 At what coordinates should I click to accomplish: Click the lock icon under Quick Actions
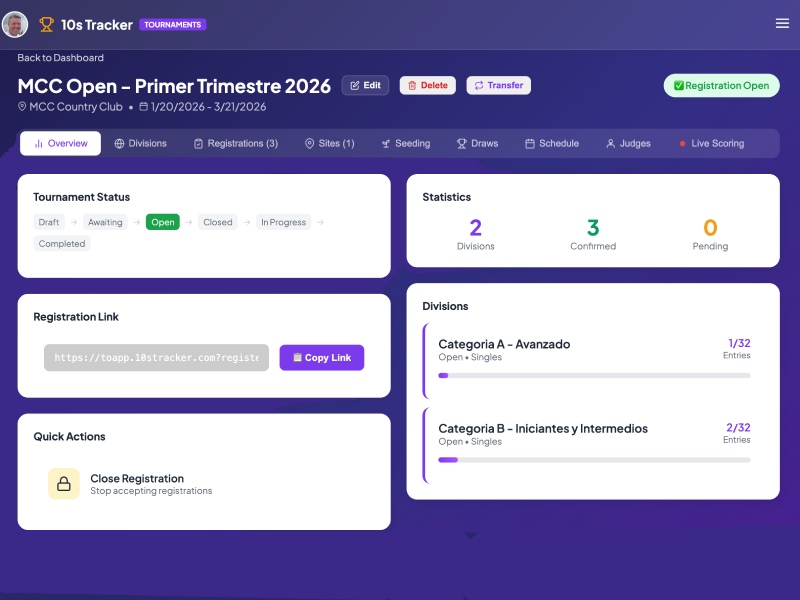[x=62, y=483]
